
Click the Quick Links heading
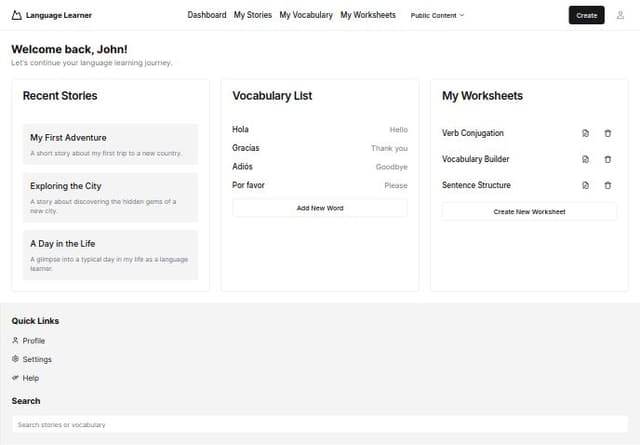(35, 321)
